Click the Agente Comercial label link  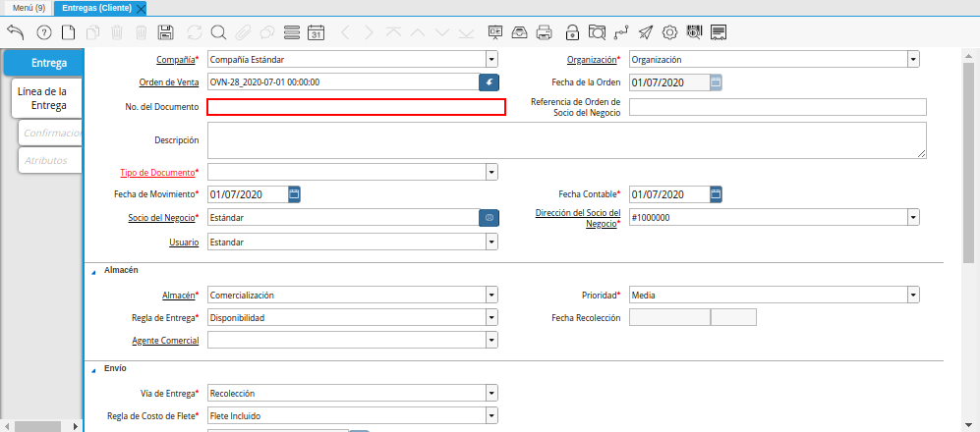tap(165, 341)
